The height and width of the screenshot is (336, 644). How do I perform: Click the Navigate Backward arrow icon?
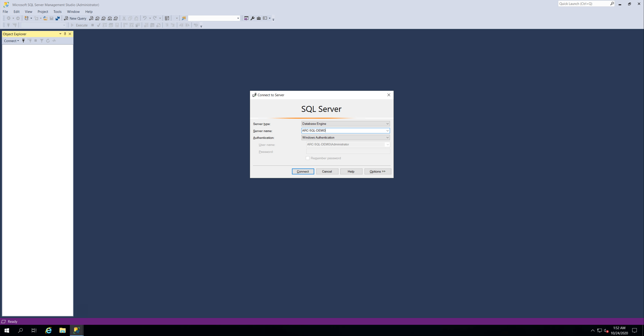tap(9, 18)
